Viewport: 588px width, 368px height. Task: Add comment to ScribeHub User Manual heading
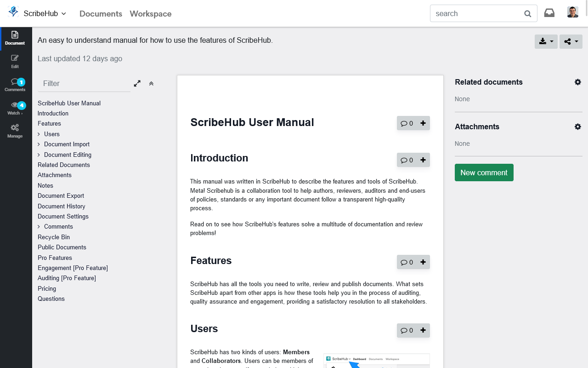click(x=423, y=123)
